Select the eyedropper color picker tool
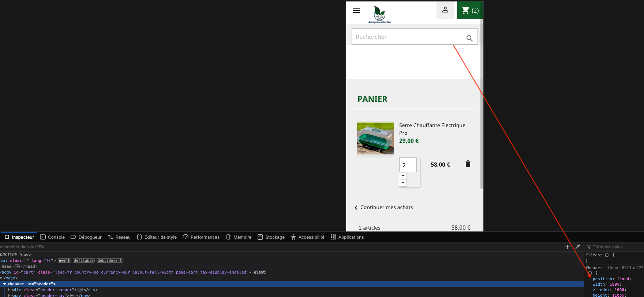644x297 pixels. [x=578, y=247]
